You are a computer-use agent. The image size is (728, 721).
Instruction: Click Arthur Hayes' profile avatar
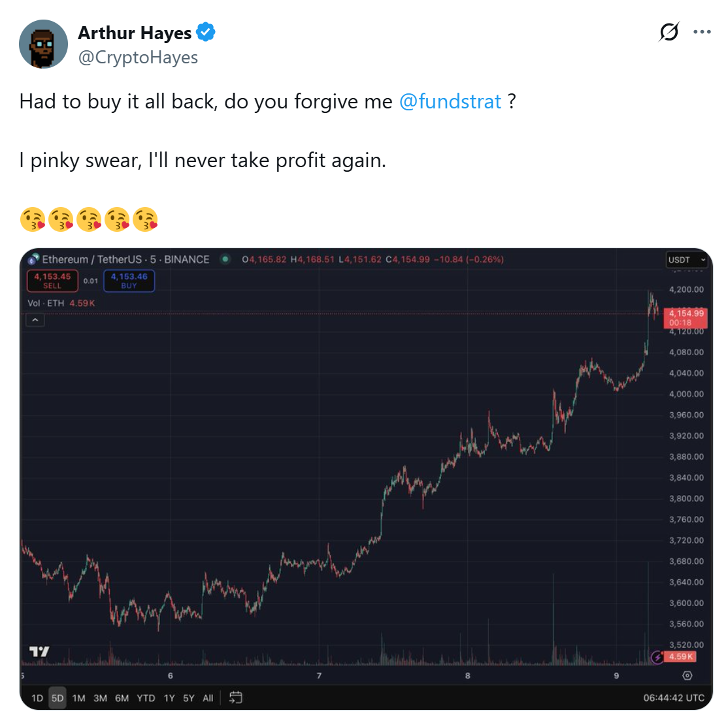pos(44,44)
